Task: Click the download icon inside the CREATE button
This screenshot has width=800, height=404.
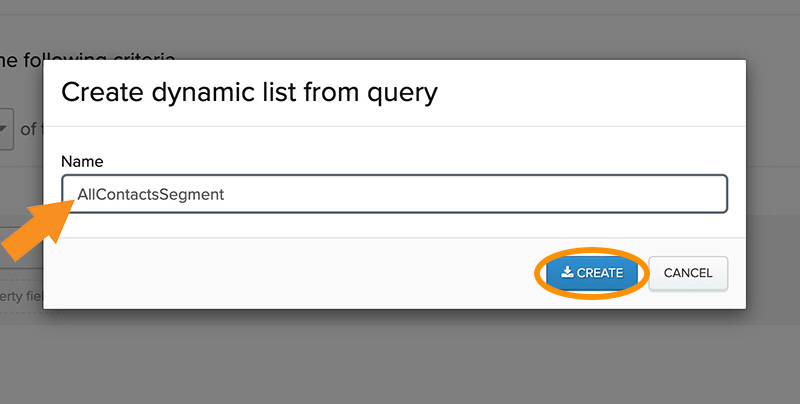Action: click(567, 272)
